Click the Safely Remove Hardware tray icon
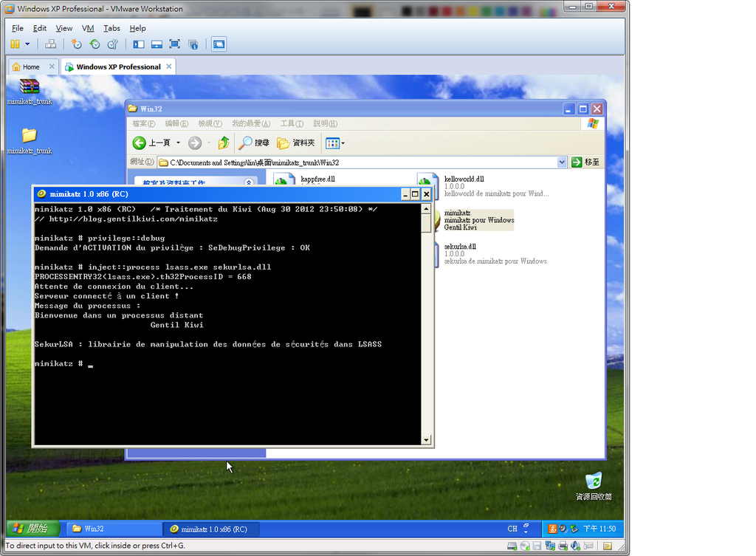This screenshot has height=556, width=756. (574, 529)
